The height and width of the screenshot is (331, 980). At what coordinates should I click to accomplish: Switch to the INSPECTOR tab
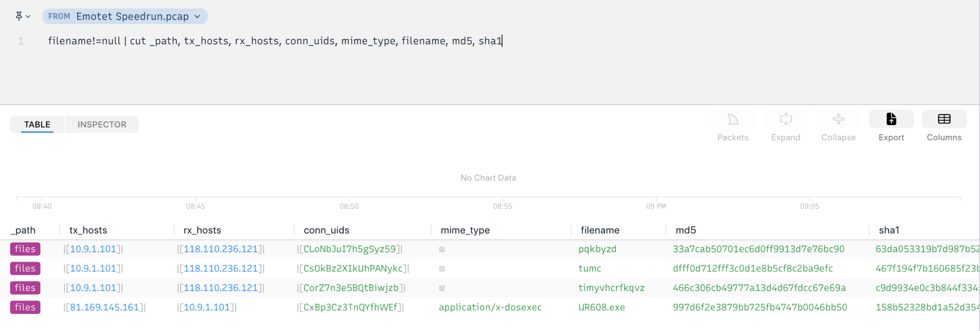[x=102, y=125]
